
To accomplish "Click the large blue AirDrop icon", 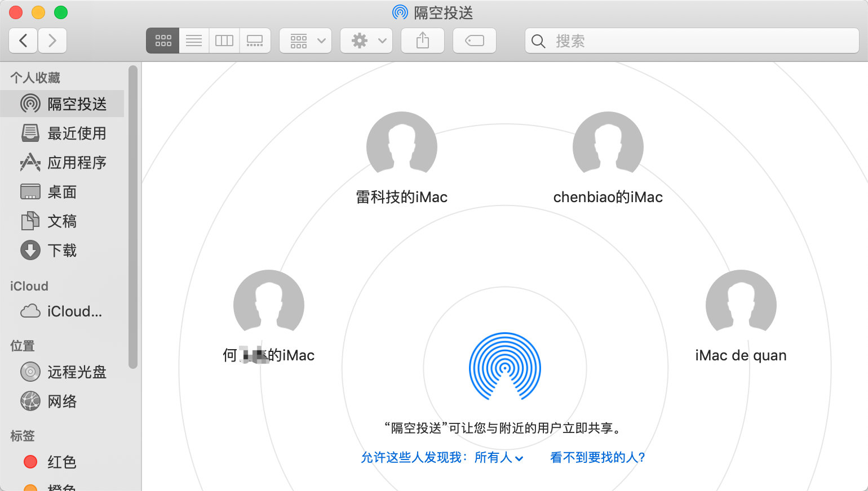I will [x=505, y=367].
